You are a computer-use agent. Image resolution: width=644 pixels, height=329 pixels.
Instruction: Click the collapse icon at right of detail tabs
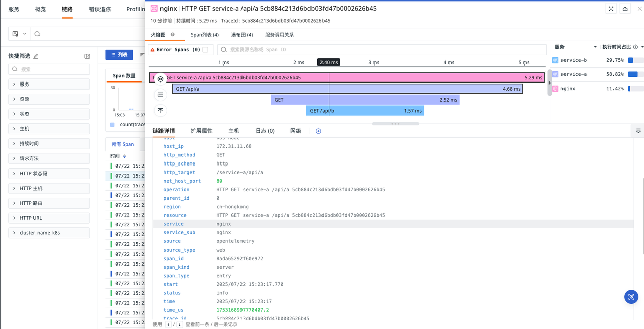coord(638,131)
